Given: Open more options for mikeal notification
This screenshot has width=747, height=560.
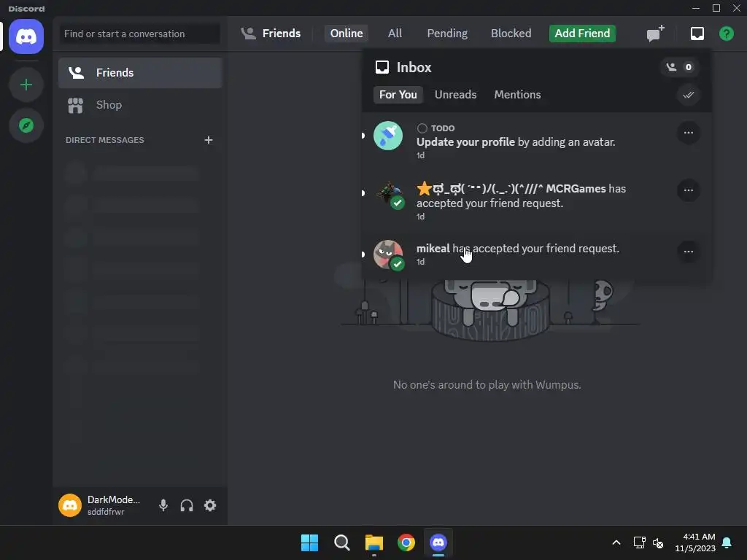Looking at the screenshot, I should [688, 252].
